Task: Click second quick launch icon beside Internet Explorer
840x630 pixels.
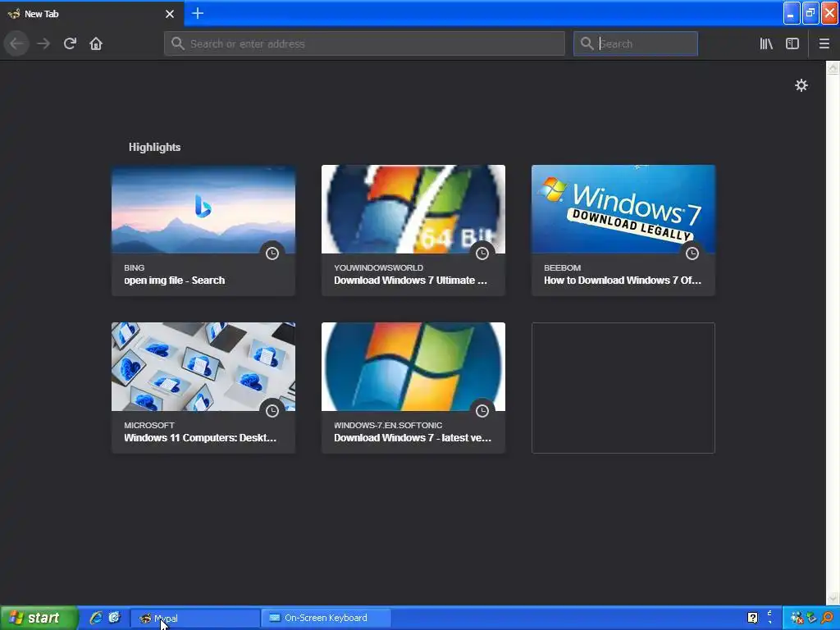Action: (x=114, y=618)
